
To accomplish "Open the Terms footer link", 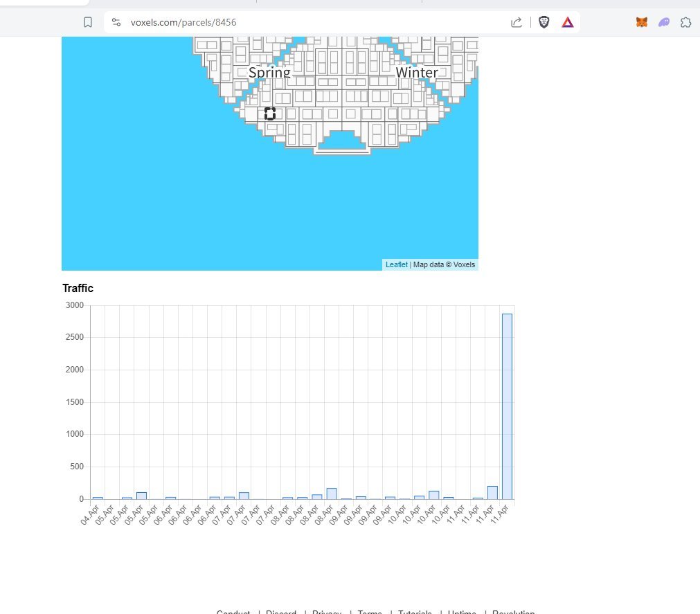I will coord(370,612).
